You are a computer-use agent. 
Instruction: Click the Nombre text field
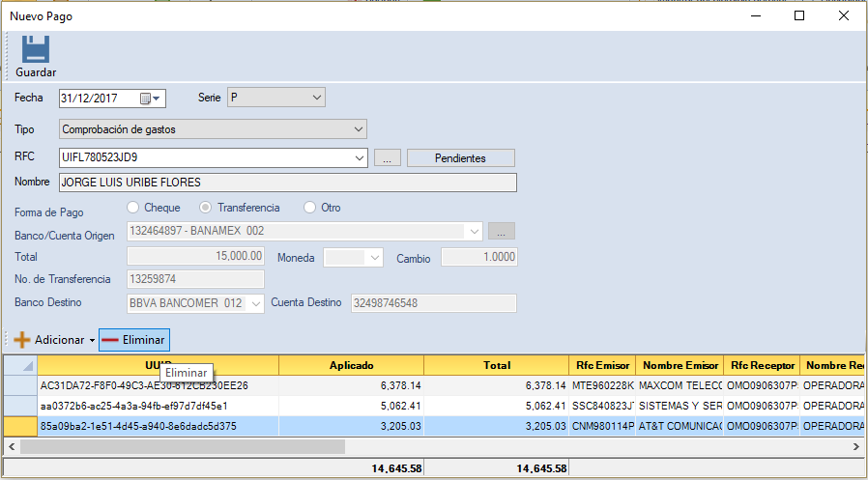tap(287, 183)
